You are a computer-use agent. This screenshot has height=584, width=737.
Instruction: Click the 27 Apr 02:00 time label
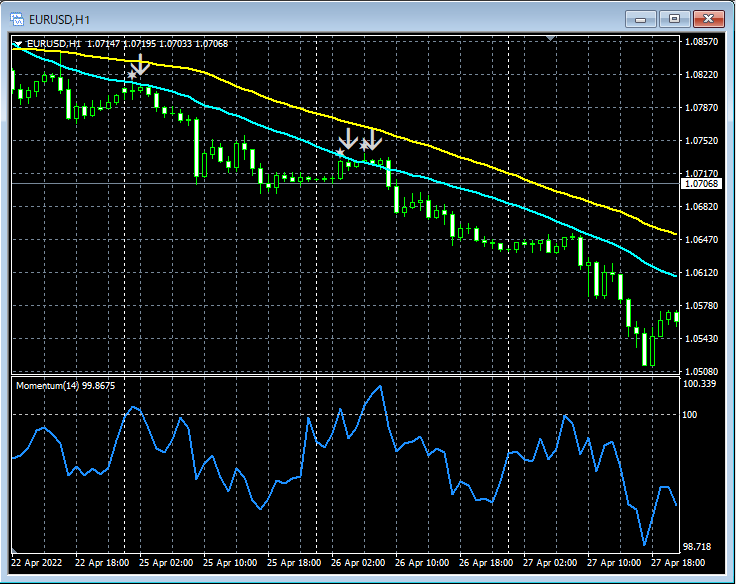pos(549,562)
